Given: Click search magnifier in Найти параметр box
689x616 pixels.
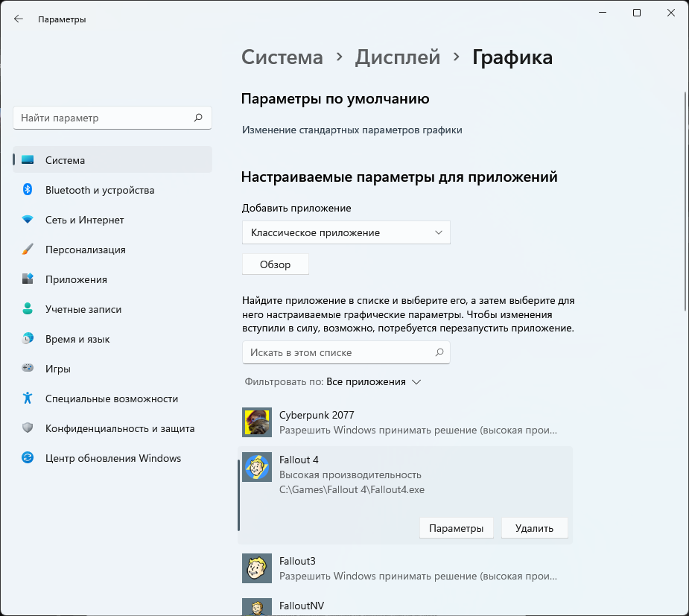Looking at the screenshot, I should (x=198, y=118).
